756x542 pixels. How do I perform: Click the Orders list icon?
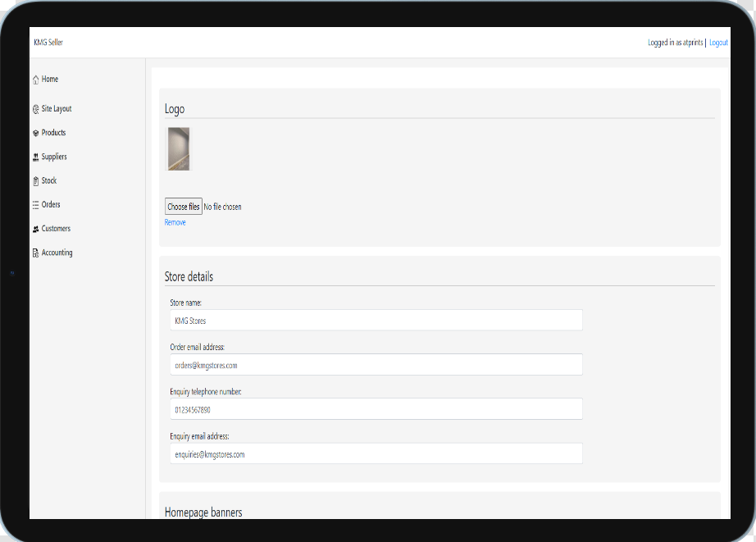[x=35, y=205]
